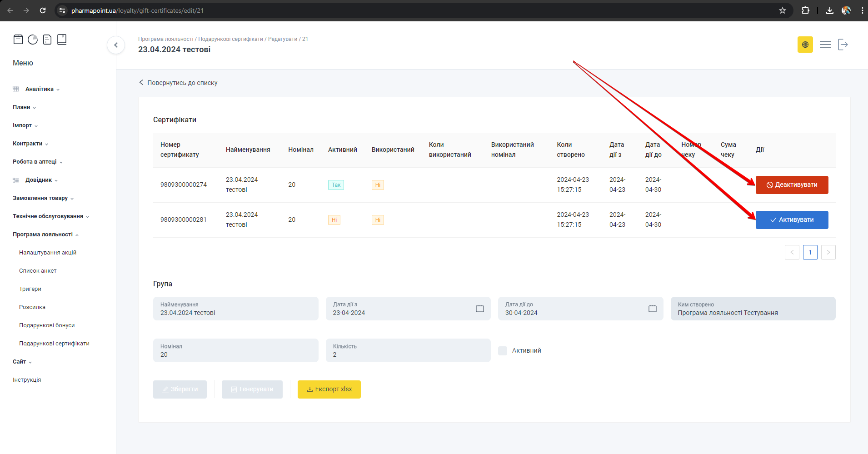Viewport: 868px width, 454px height.
Task: Open Подарункові сертифікати menu item
Action: (54, 344)
